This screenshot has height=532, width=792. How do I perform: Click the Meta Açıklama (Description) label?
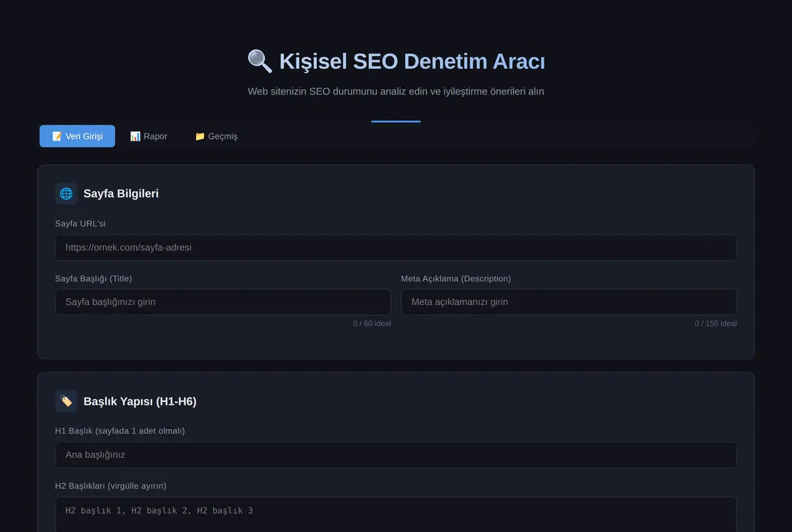tap(456, 279)
